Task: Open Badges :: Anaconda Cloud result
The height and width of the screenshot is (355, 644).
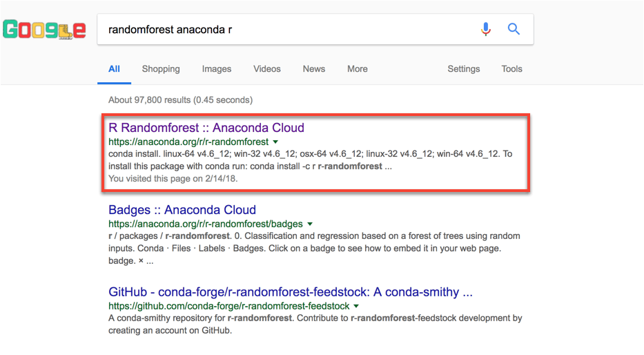Action: point(182,210)
